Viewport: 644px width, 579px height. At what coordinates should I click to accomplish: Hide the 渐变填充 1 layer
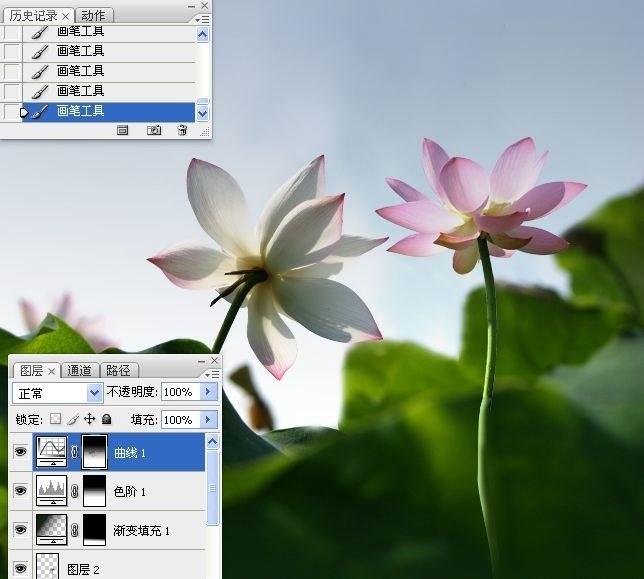coord(21,530)
